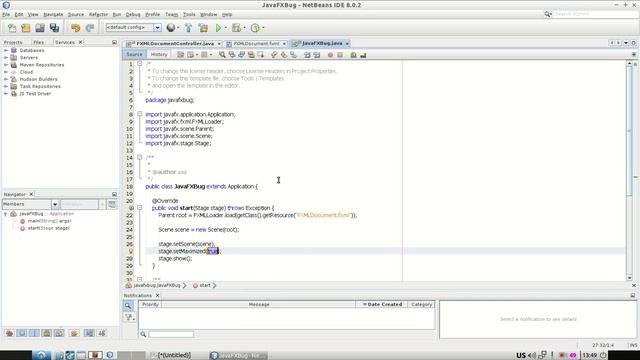Image resolution: width=640 pixels, height=360 pixels.
Task: Toggle sixth Navigator filter button at bottom
Action: [x=74, y=333]
